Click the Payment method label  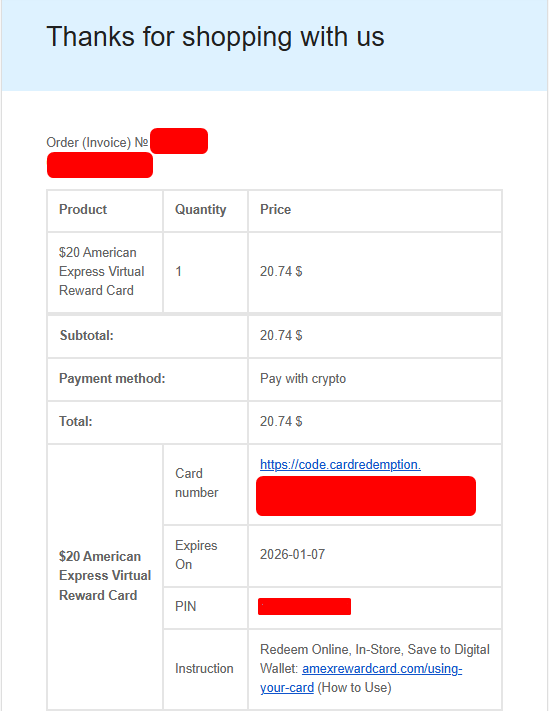click(x=112, y=379)
